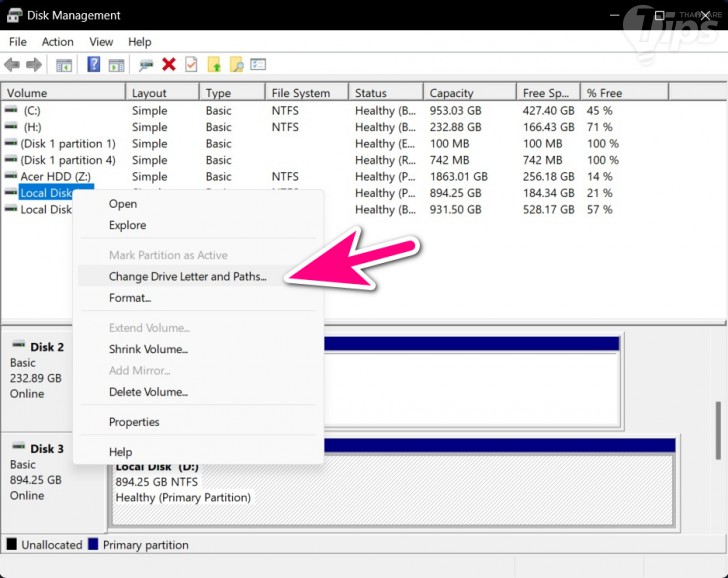Open Properties from the context menu
This screenshot has width=728, height=578.
(134, 422)
